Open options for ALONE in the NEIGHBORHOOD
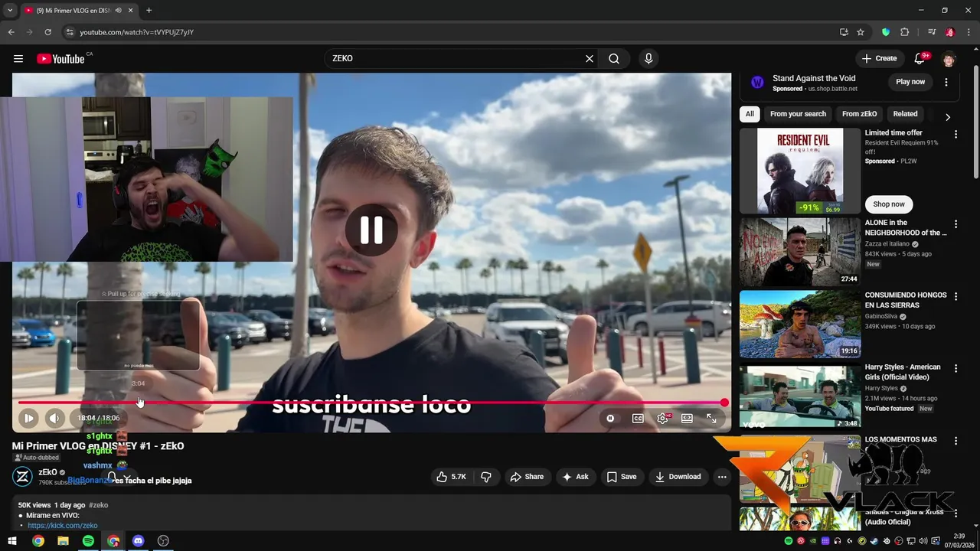Screen dimensions: 980x551 [x=955, y=223]
